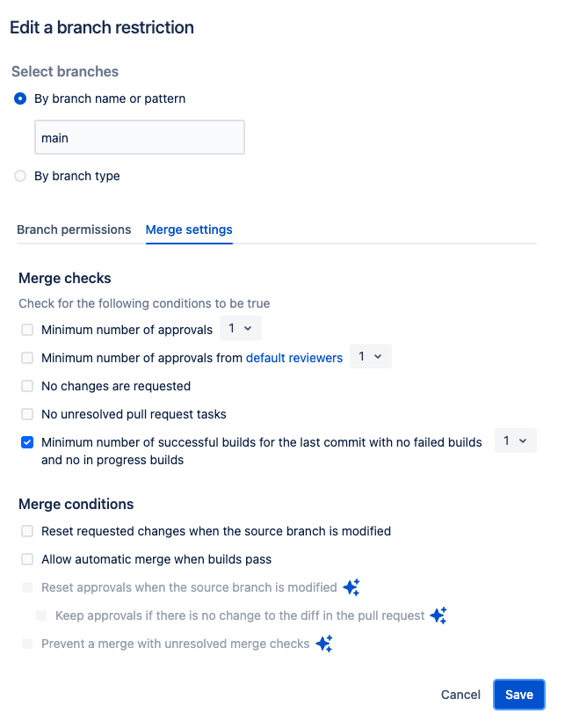565x728 pixels.
Task: Enable approvals from default reviewers check
Action: (x=26, y=358)
